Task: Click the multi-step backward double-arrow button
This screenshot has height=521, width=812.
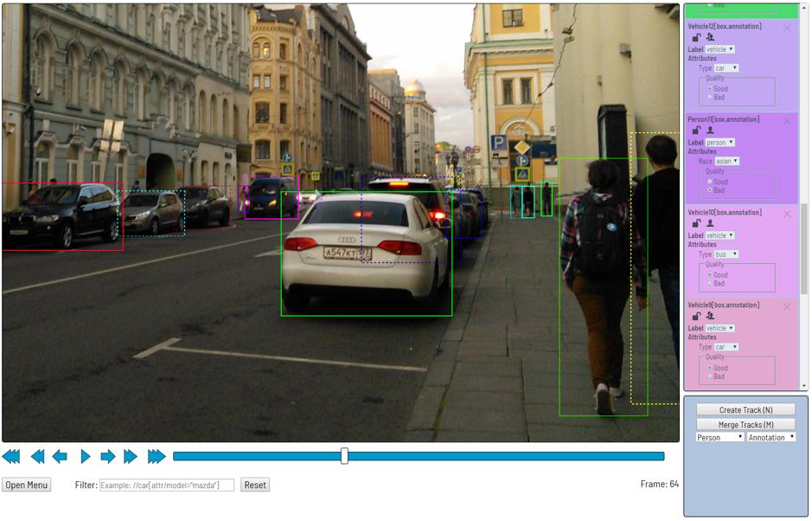Action: pyautogui.click(x=37, y=456)
